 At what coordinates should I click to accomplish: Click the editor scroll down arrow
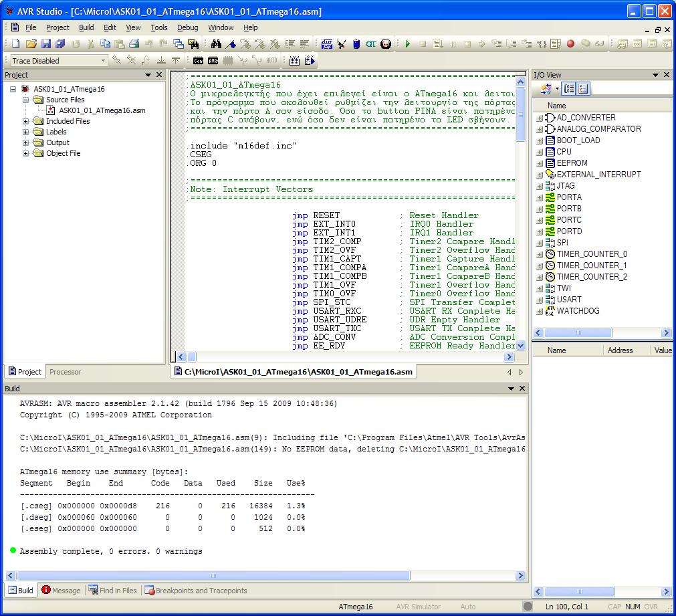coord(520,345)
